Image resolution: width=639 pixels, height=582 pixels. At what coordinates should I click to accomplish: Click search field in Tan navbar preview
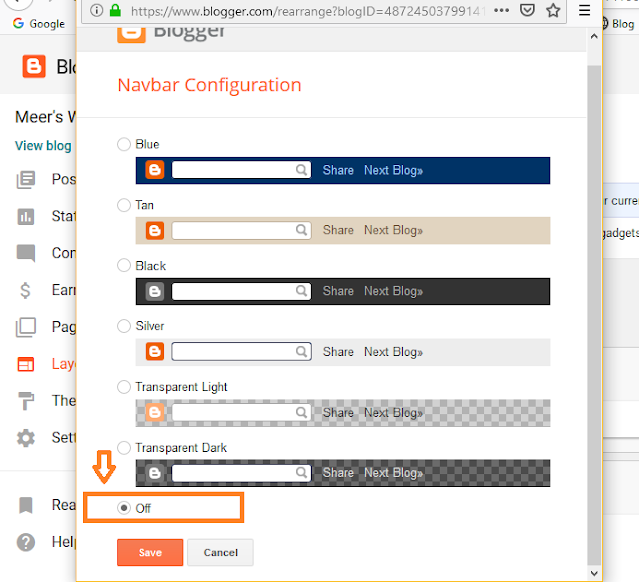coord(241,230)
